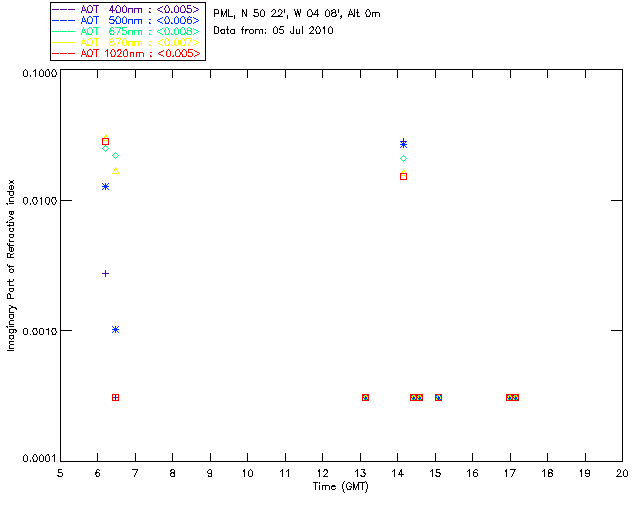
Task: Click the x-axis tick label 16
Action: click(473, 473)
